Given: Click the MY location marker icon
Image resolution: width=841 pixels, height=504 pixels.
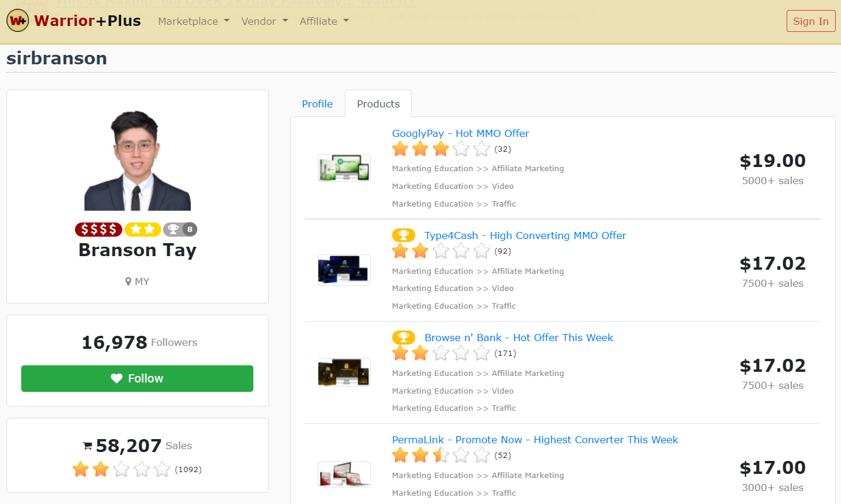Looking at the screenshot, I should click(x=128, y=282).
